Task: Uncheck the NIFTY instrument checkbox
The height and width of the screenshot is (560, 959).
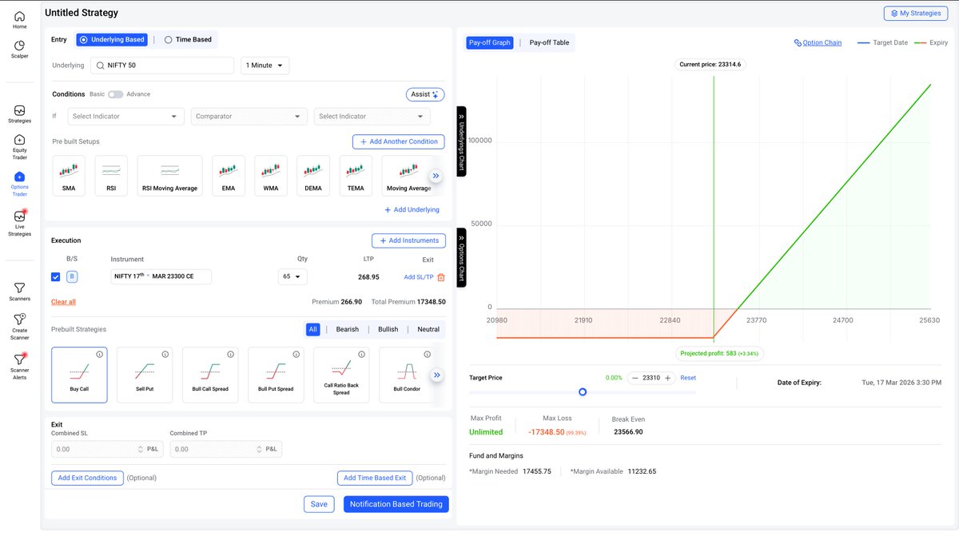Action: coord(56,277)
